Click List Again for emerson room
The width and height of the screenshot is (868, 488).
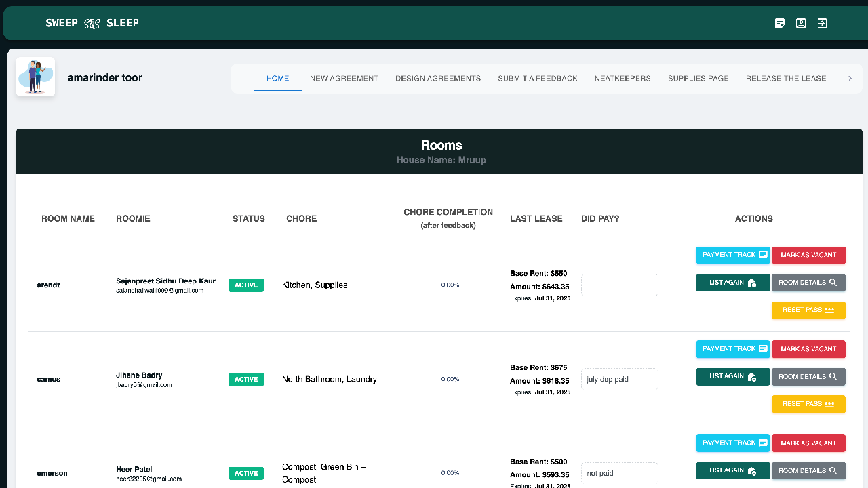click(x=733, y=470)
